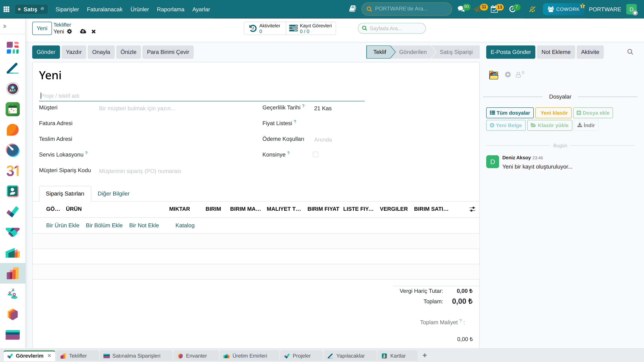The image size is (644, 362).
Task: Open the green calendar app in sidebar
Action: pyautogui.click(x=12, y=109)
